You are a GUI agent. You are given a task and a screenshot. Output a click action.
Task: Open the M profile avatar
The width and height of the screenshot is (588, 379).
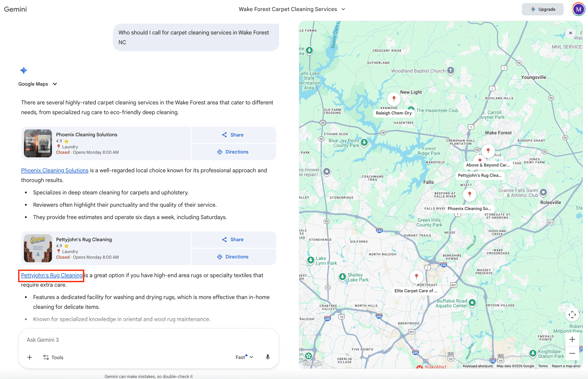[x=578, y=9]
